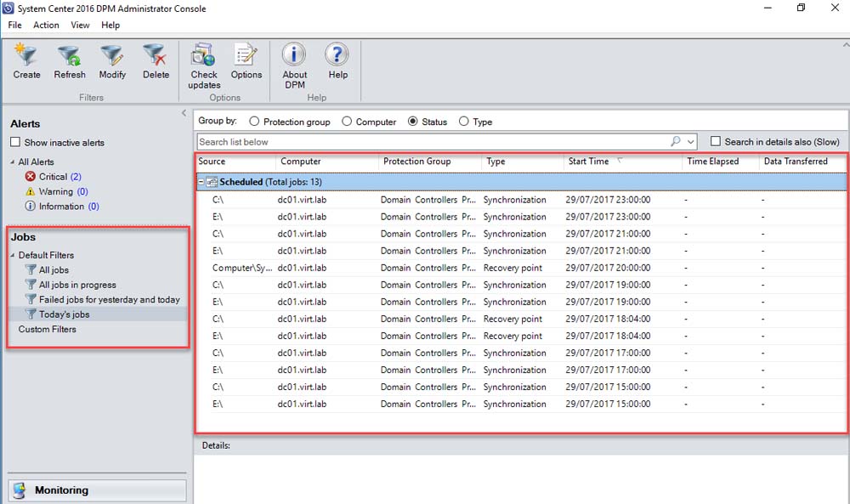
Task: Enable Search in details also checkbox
Action: [x=716, y=141]
